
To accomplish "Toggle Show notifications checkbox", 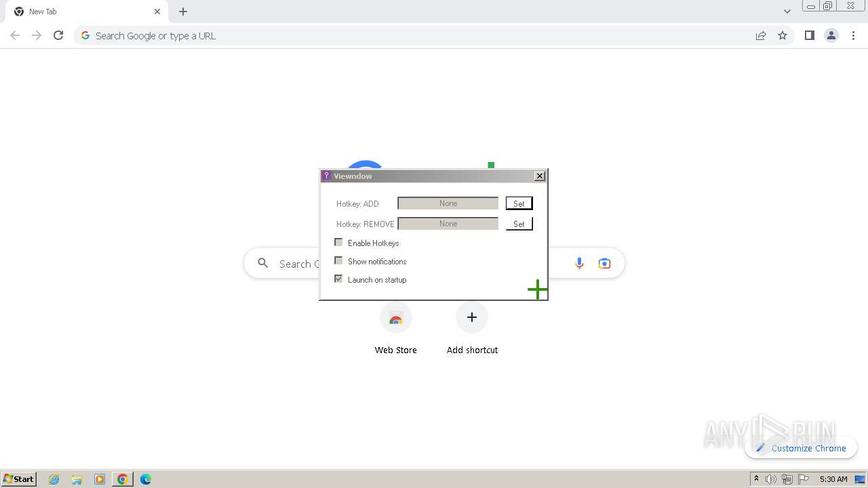I will (x=338, y=260).
